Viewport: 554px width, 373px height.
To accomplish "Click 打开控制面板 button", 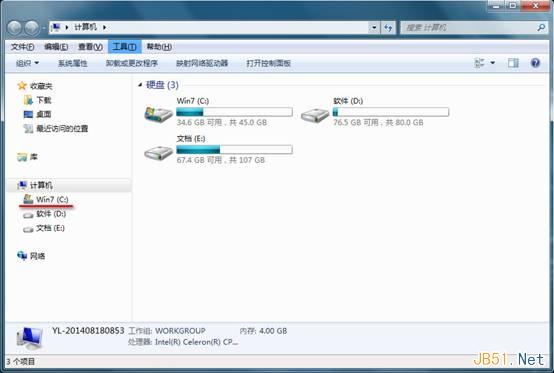I will pos(268,63).
